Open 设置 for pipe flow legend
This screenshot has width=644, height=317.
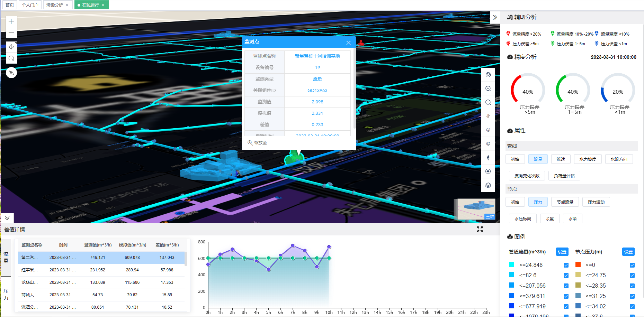click(562, 252)
